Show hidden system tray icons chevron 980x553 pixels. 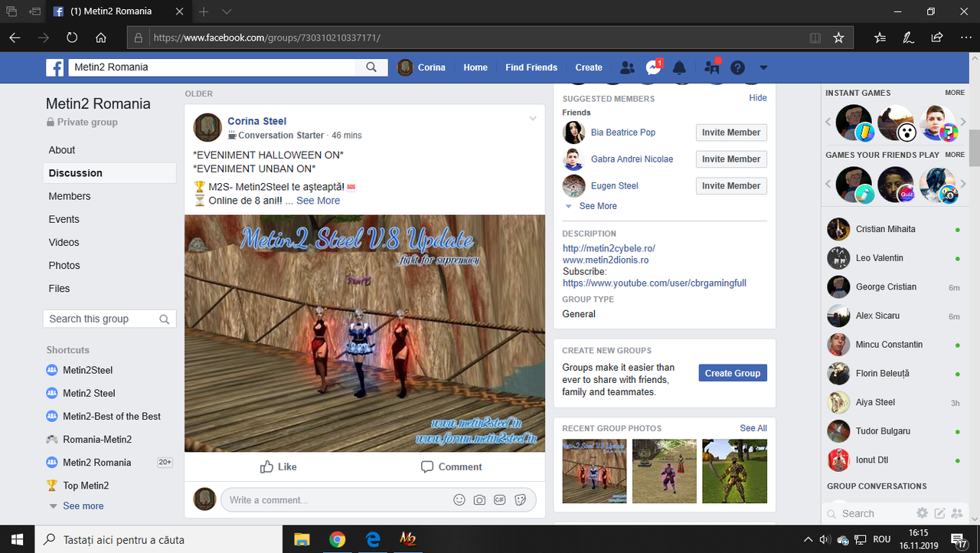tap(808, 540)
